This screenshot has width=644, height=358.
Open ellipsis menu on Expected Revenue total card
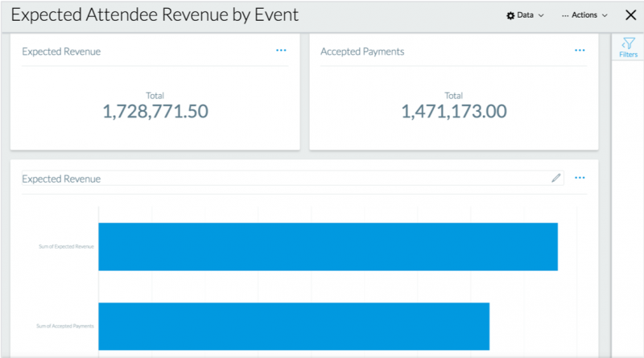pos(281,51)
